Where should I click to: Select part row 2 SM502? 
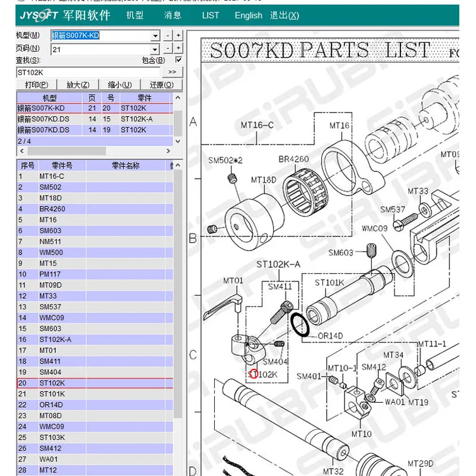(x=95, y=187)
